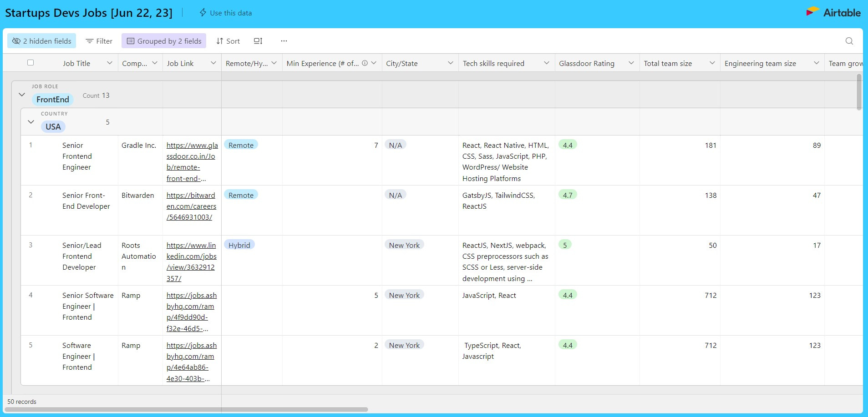Image resolution: width=868 pixels, height=417 pixels.
Task: Open Min Experience column dropdown arrow
Action: [374, 63]
